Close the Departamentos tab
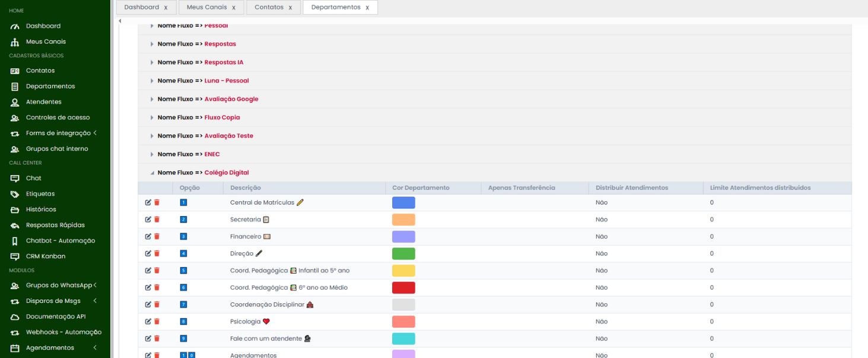 [367, 8]
